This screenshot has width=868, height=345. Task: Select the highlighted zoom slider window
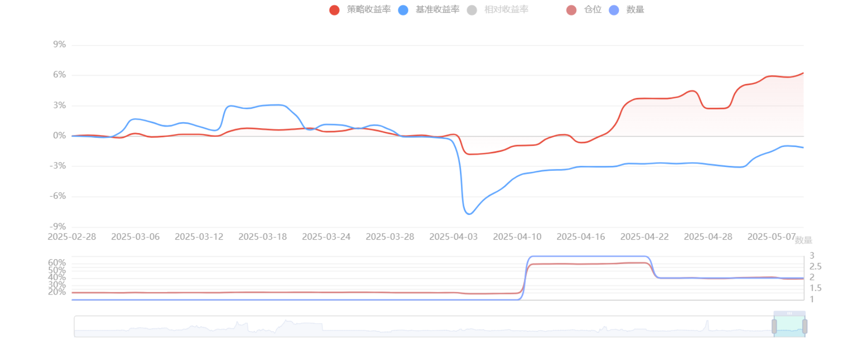coord(789,327)
